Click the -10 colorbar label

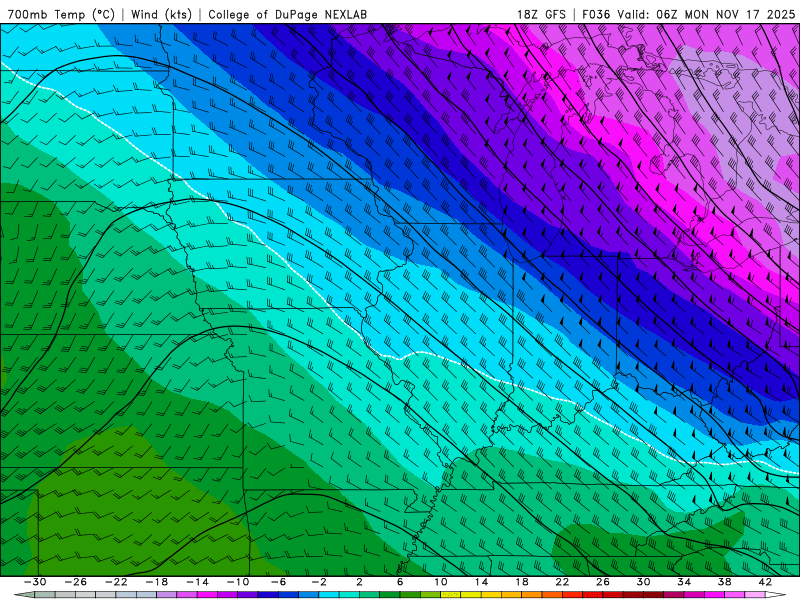[x=238, y=582]
